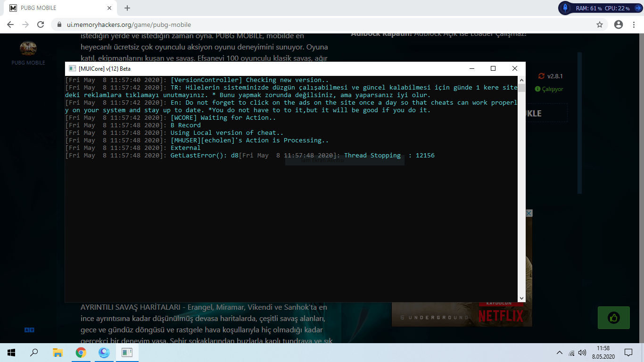Click the Chrome back arrow

[10, 25]
